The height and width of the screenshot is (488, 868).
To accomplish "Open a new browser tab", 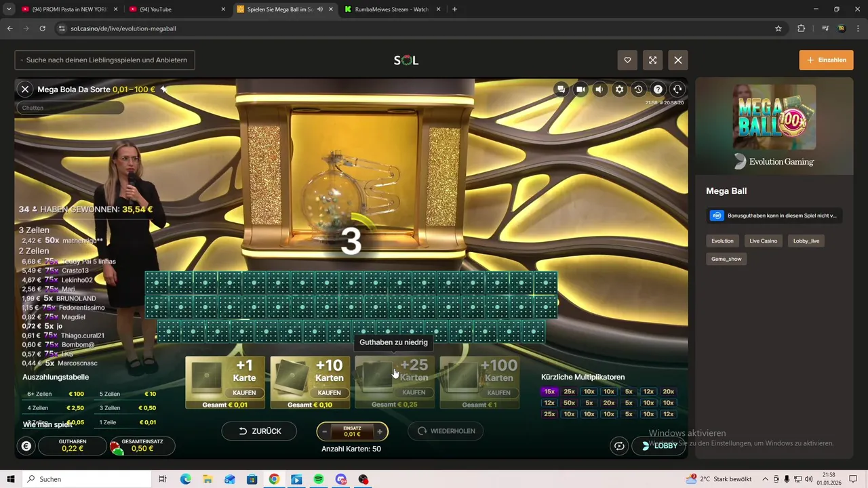I will tap(454, 9).
